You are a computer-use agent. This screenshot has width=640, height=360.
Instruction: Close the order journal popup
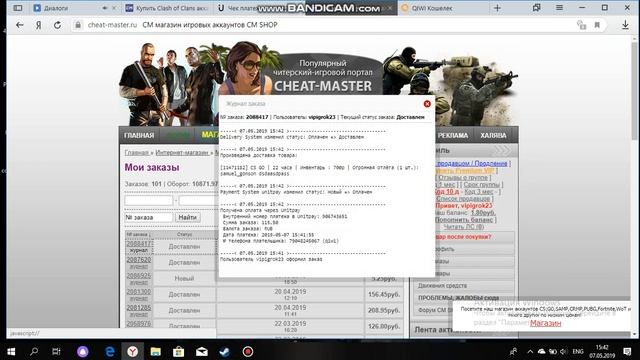pyautogui.click(x=427, y=104)
